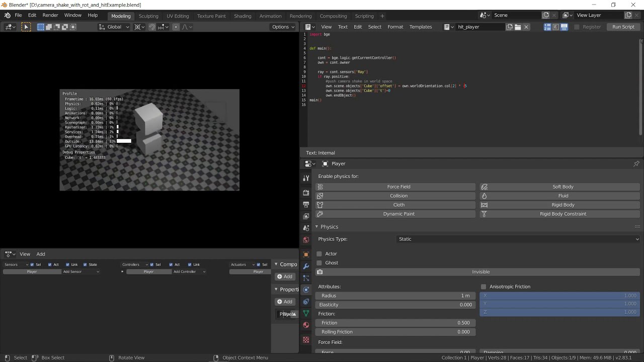Open the View Layer properties tab
This screenshot has height=362, width=644.
point(306,216)
